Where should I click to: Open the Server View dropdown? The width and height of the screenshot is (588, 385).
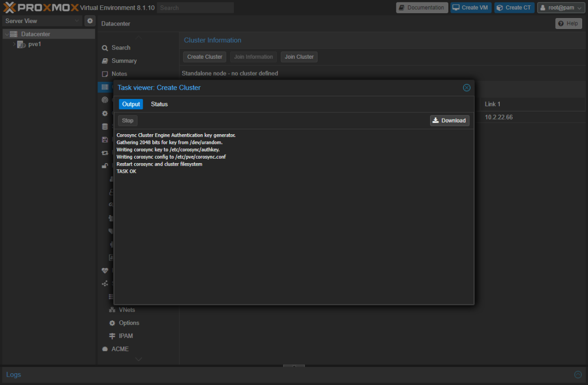42,21
